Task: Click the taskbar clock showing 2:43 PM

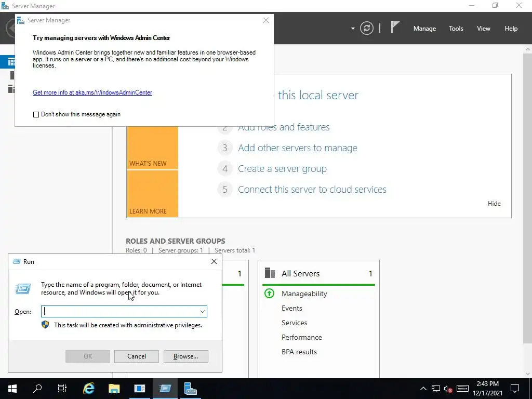Action: click(x=487, y=389)
